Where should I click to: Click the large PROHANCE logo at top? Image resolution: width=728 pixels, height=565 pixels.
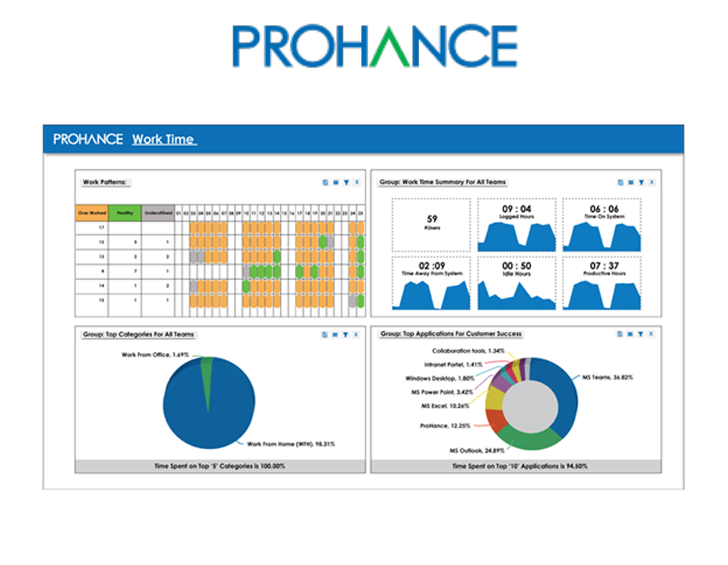pyautogui.click(x=375, y=46)
